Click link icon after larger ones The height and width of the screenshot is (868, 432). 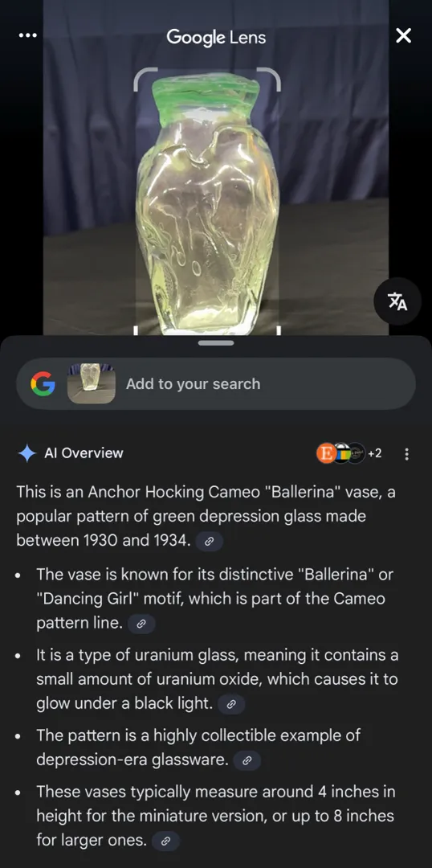click(165, 842)
